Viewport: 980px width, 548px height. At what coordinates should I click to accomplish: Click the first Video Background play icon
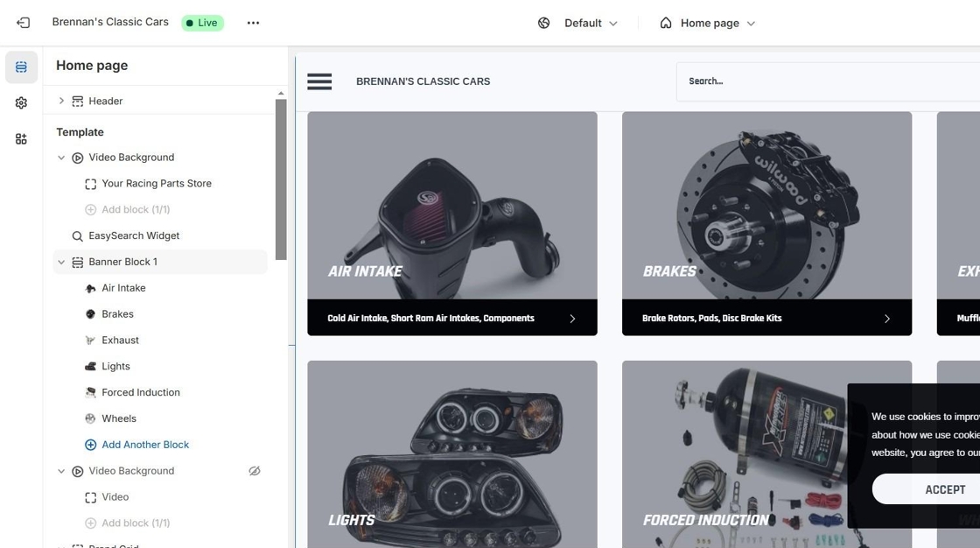(78, 158)
